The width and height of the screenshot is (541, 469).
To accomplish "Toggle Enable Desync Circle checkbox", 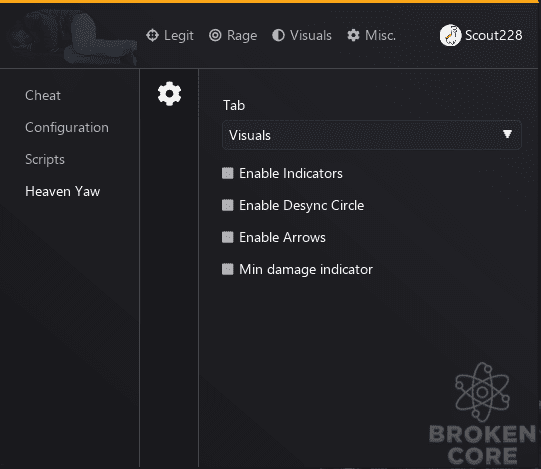I will (x=227, y=205).
